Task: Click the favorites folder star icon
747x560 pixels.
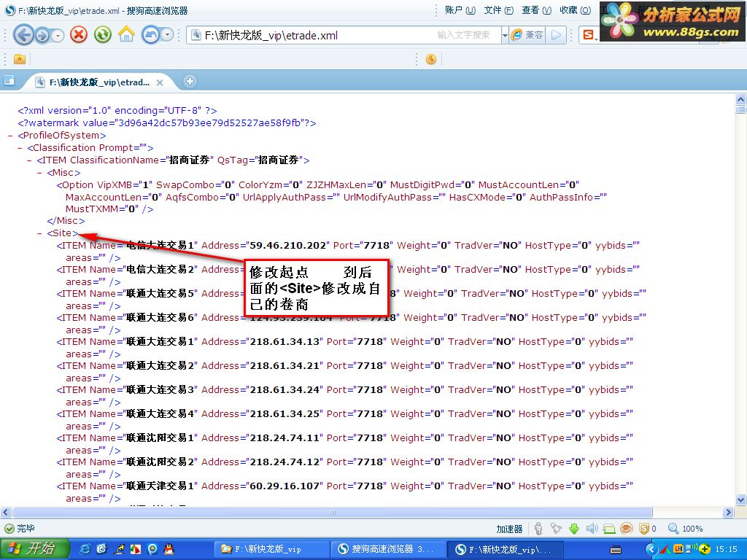Action: pos(20,59)
